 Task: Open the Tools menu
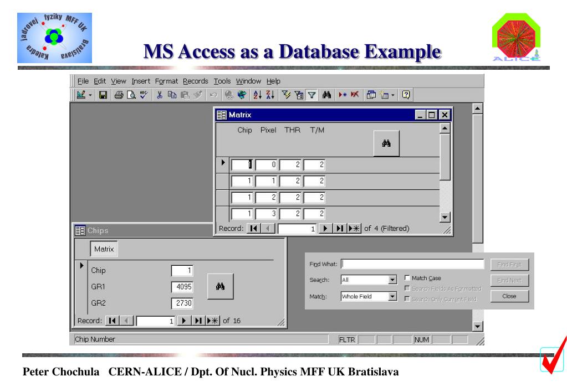tap(222, 81)
